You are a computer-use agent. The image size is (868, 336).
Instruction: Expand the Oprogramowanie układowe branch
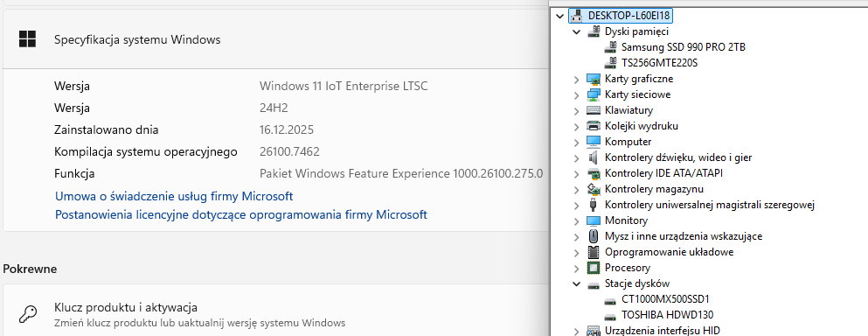click(576, 252)
